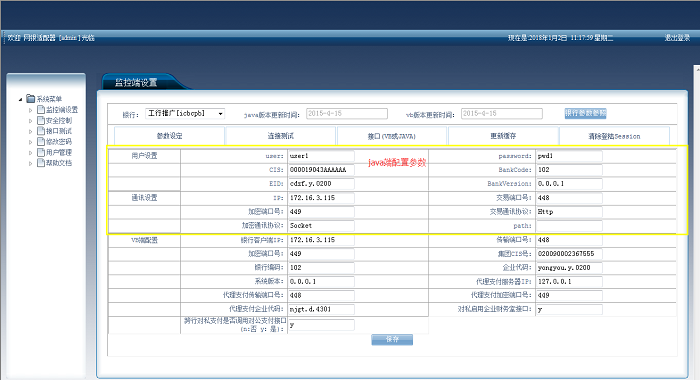Collapse the 系统菜单 tree root
Image resolution: width=700 pixels, height=380 pixels.
tap(21, 99)
